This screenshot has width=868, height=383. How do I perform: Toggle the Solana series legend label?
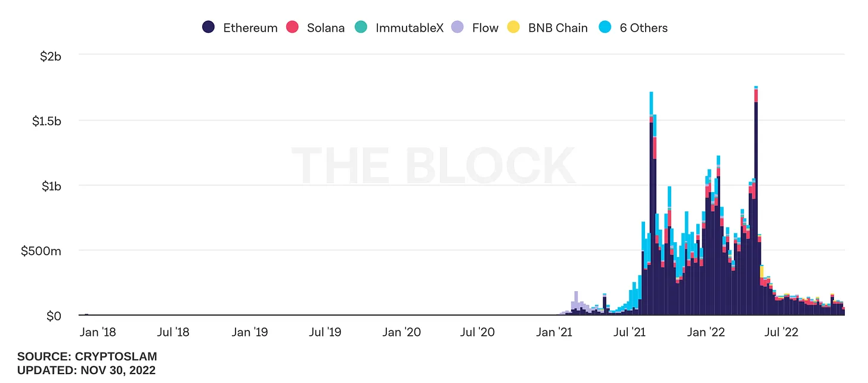tap(325, 27)
